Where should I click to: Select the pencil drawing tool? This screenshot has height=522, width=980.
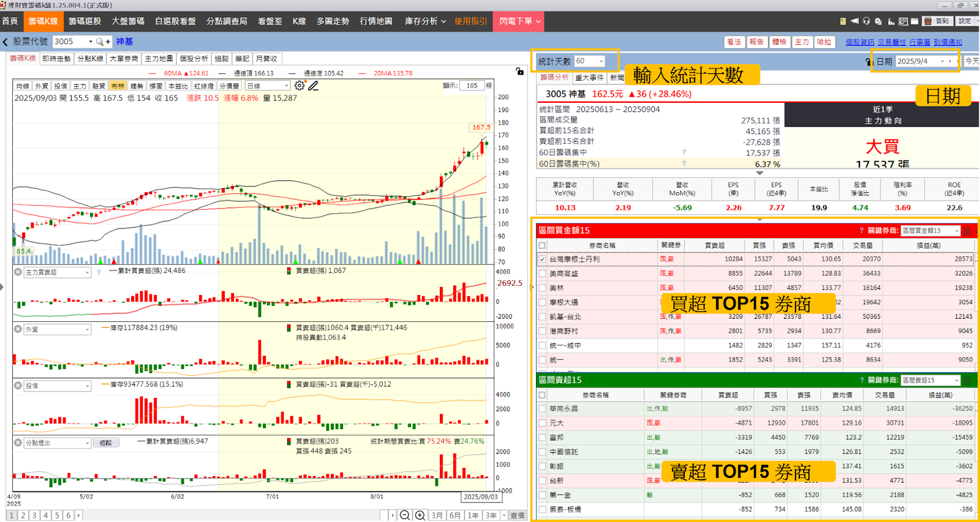[313, 86]
